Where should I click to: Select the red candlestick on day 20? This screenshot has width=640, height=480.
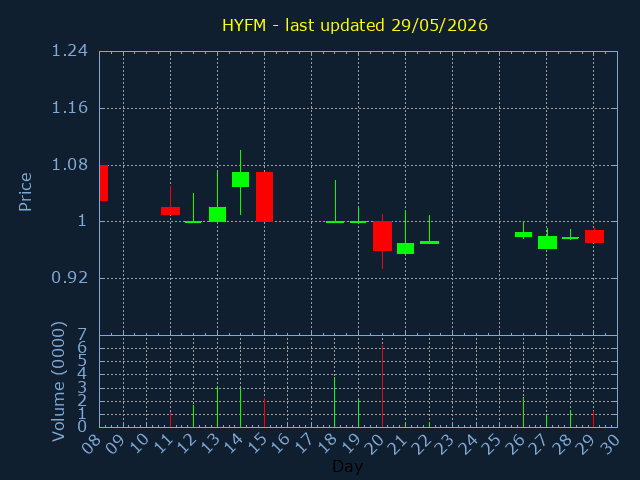382,236
